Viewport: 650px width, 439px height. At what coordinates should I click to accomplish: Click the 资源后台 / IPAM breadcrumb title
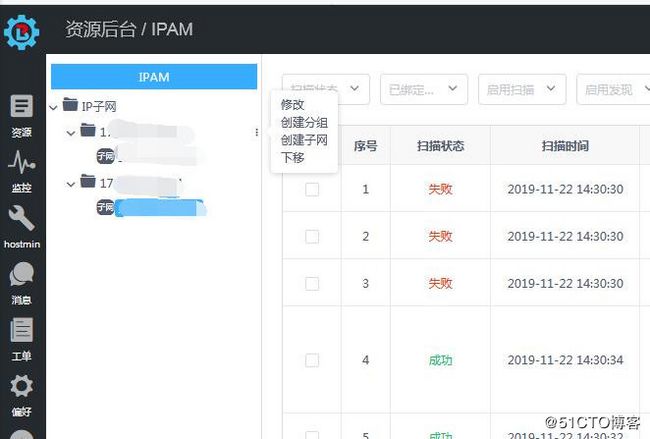pyautogui.click(x=129, y=29)
